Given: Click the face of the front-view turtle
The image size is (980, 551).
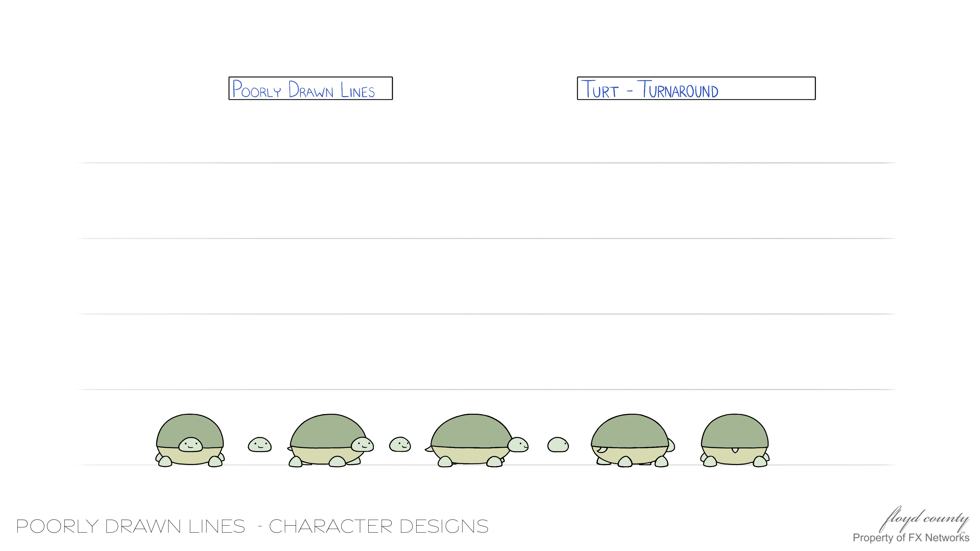Looking at the screenshot, I should [x=191, y=445].
